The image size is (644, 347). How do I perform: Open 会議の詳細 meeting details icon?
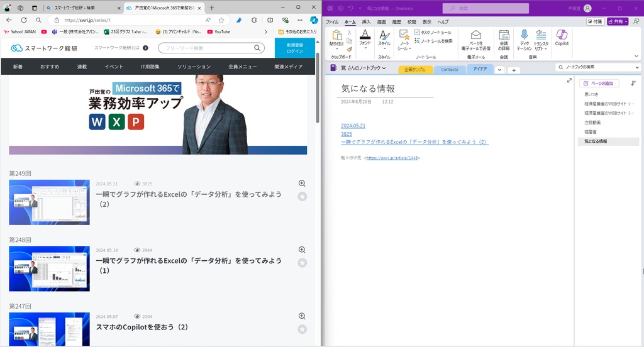coord(504,35)
